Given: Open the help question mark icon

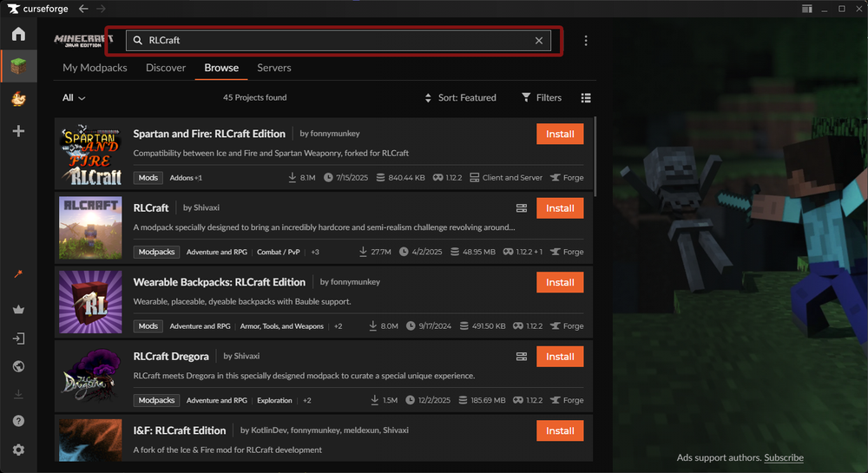Looking at the screenshot, I should pyautogui.click(x=18, y=421).
